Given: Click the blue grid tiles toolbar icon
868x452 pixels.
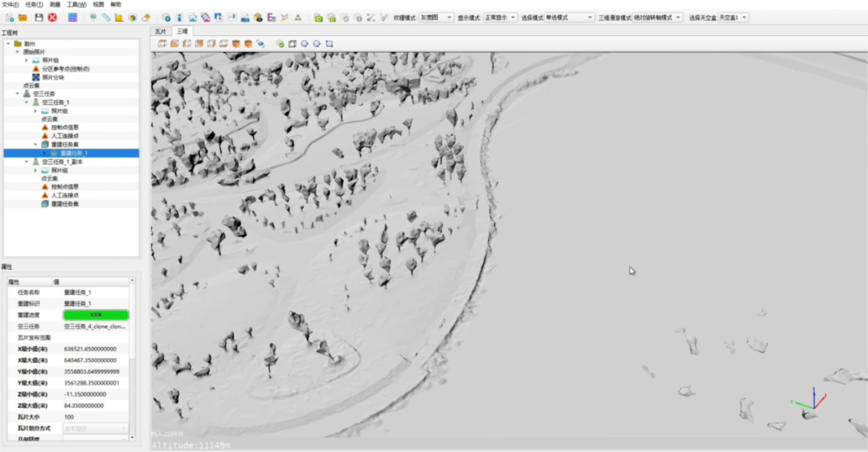Looking at the screenshot, I should [x=72, y=18].
